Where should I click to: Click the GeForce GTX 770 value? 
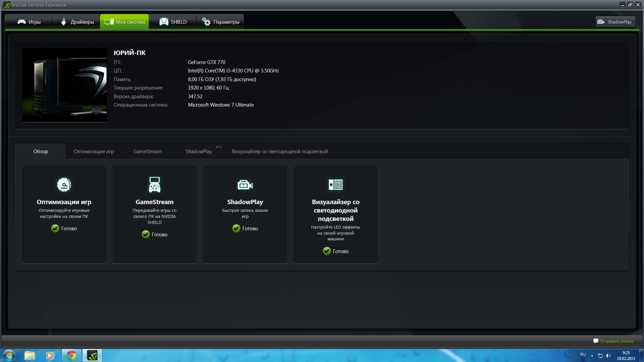[207, 62]
